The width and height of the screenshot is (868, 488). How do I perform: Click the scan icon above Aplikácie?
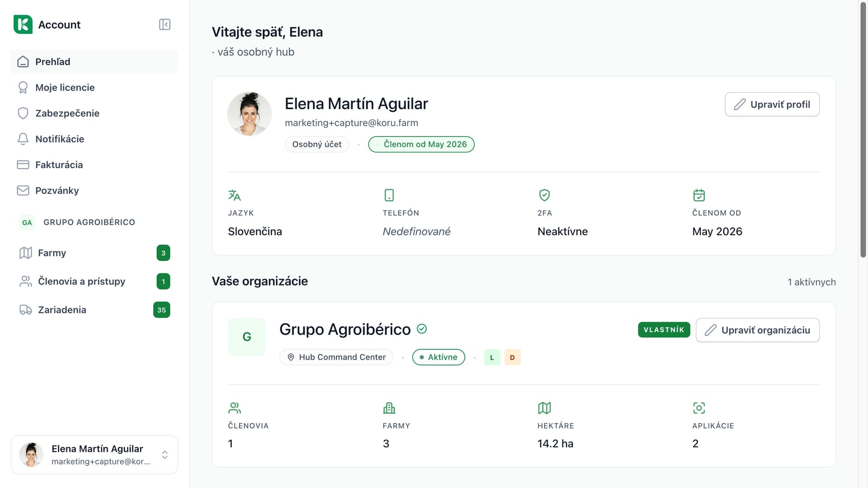[699, 408]
